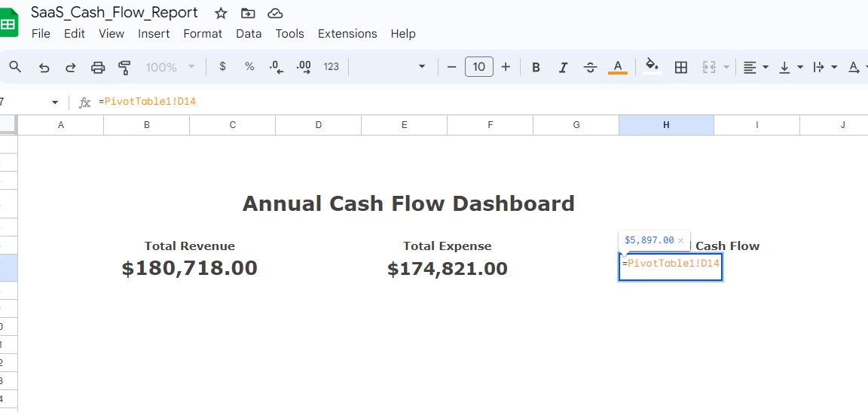This screenshot has width=868, height=412.
Task: Close the $5,897.00 formula preview tooltip
Action: [681, 240]
